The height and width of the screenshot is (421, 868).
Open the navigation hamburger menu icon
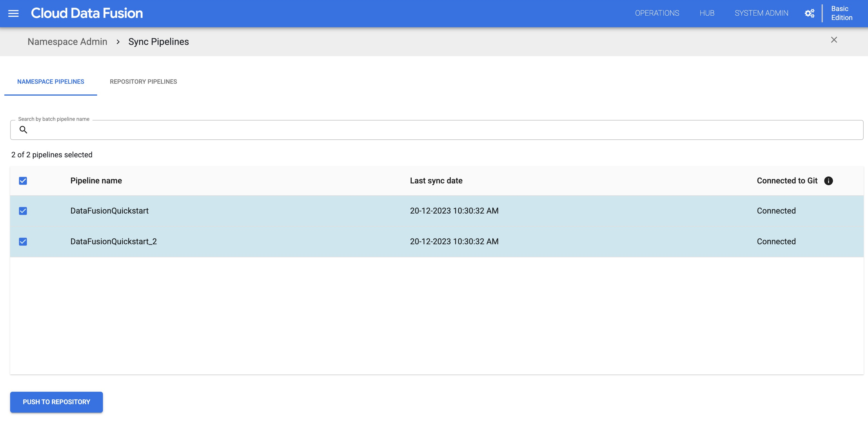(x=14, y=13)
